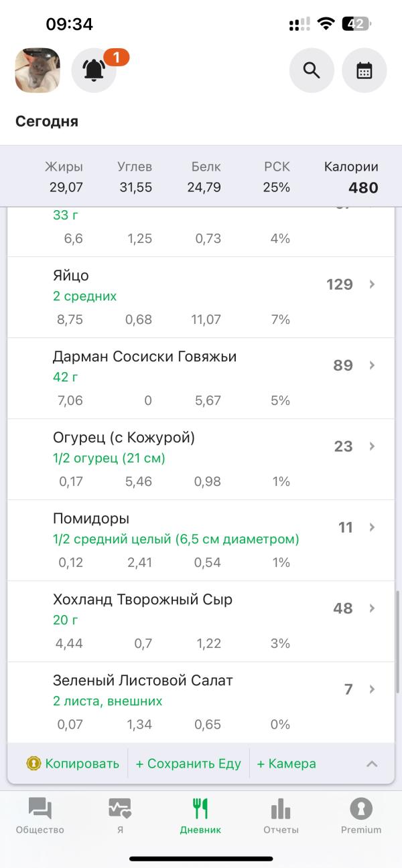Open the calendar date picker
This screenshot has width=402, height=868.
(364, 70)
